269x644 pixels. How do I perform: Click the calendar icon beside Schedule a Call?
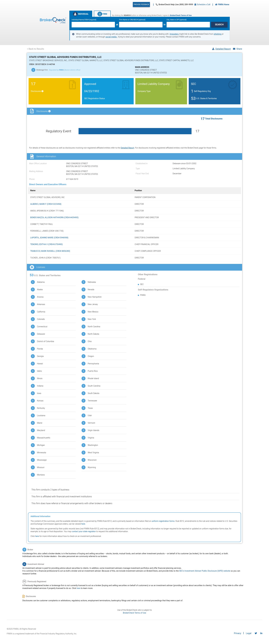(195, 4)
